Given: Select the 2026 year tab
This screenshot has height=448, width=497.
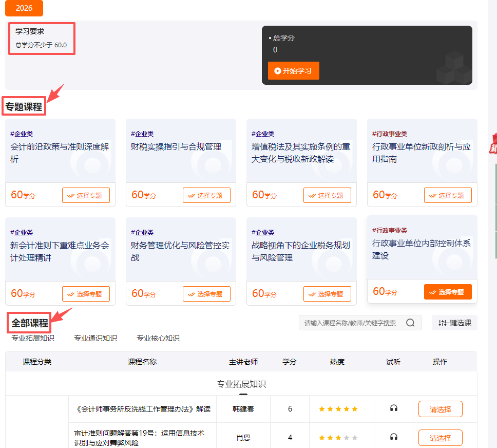Looking at the screenshot, I should coord(24,8).
